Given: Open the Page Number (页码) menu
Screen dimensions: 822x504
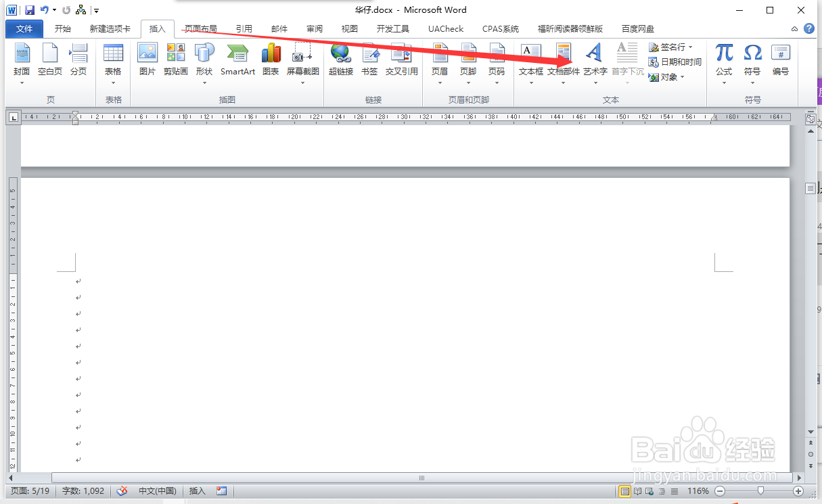Looking at the screenshot, I should click(x=497, y=64).
